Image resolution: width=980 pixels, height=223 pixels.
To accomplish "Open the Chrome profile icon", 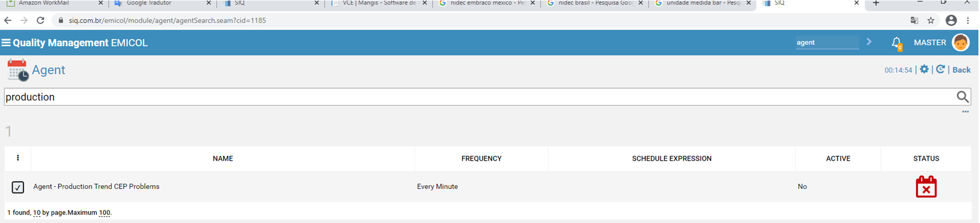I will click(951, 20).
